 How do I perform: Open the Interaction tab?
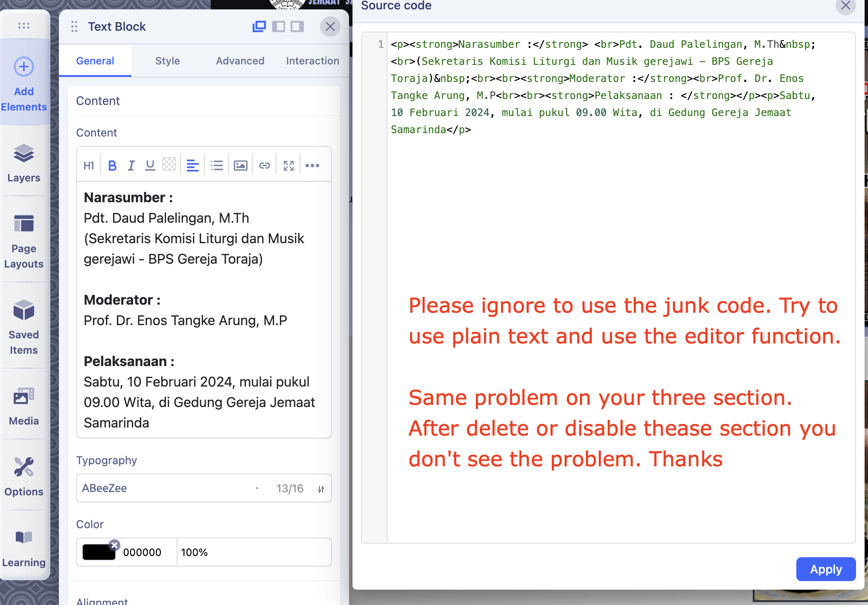click(x=312, y=61)
